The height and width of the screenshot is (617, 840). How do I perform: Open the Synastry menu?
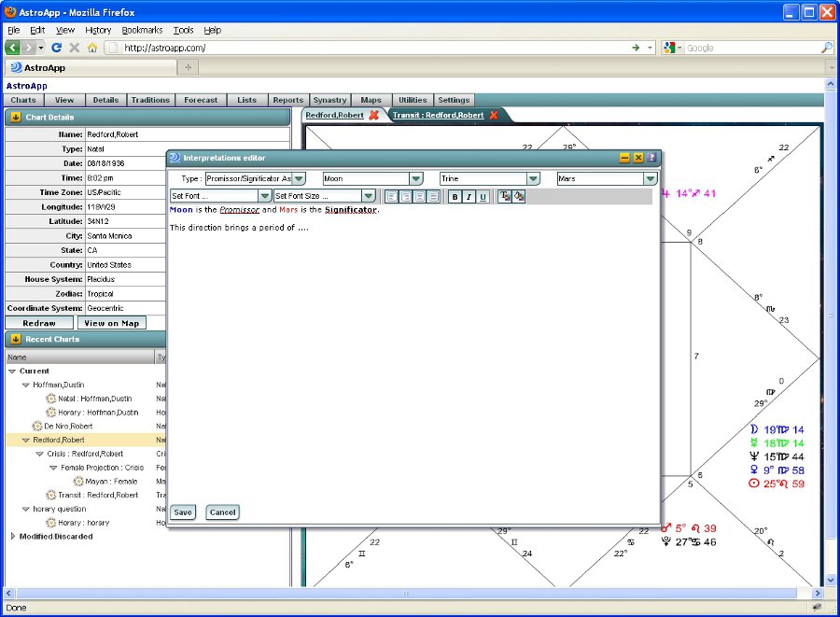329,100
